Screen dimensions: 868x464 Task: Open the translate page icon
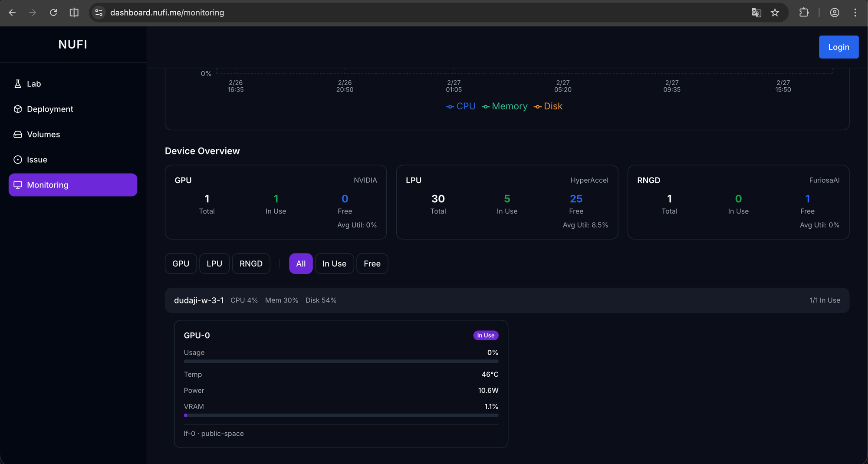(756, 13)
